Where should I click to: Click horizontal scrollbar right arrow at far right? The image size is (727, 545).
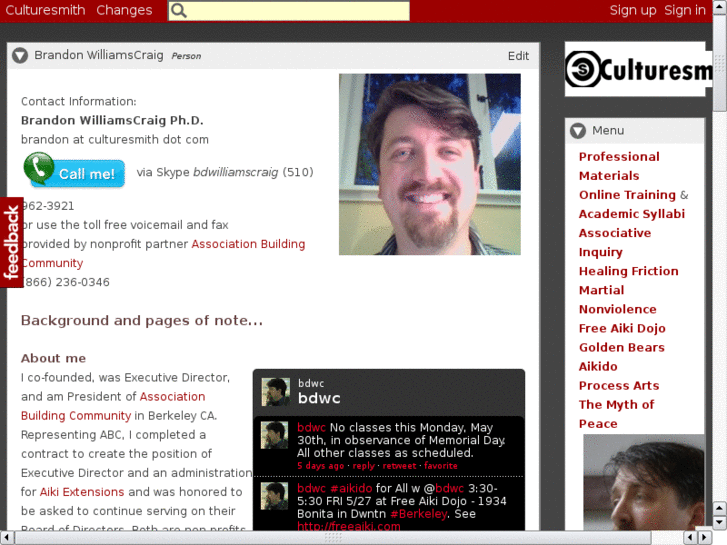point(704,538)
